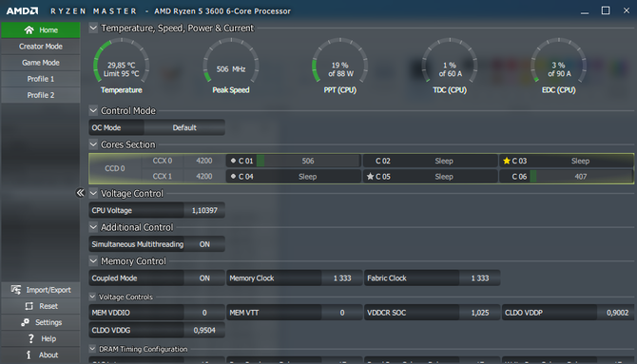Click Fabric Clock value 1 333
This screenshot has height=364, width=637.
coord(480,278)
